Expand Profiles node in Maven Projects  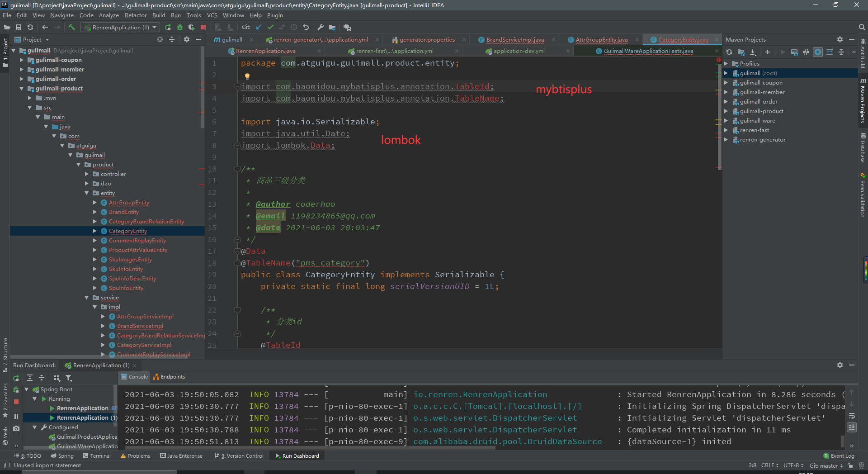pyautogui.click(x=726, y=63)
